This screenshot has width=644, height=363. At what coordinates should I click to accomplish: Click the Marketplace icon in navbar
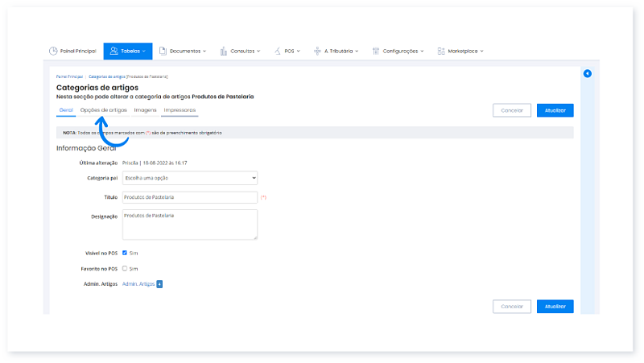(x=441, y=51)
